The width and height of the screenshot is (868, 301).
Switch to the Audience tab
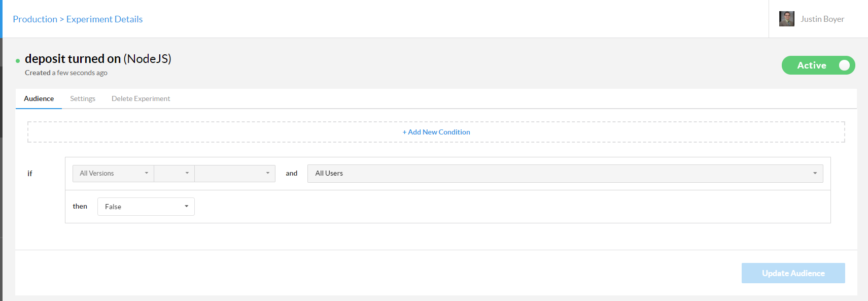[39, 98]
